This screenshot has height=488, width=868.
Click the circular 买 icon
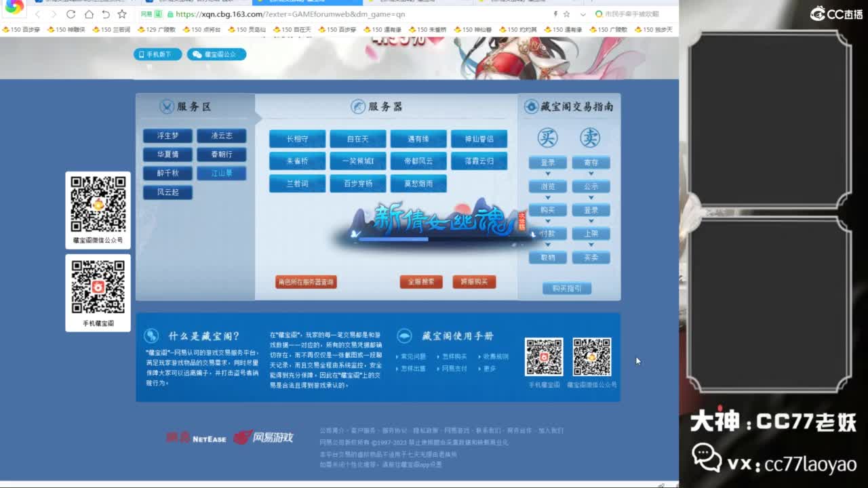click(x=547, y=138)
